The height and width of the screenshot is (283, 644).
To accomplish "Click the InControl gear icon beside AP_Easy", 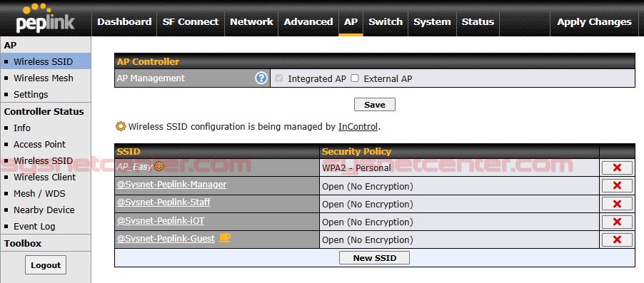I will 159,166.
